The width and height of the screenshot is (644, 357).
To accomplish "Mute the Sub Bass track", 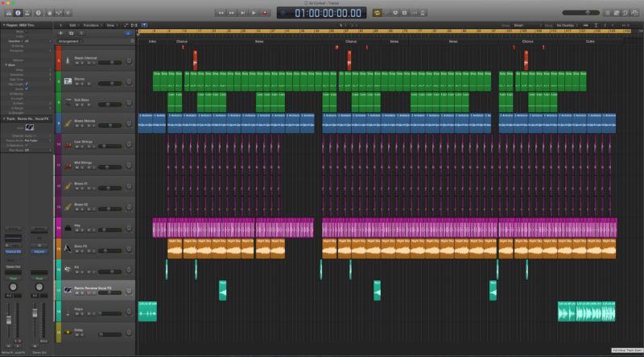I will click(x=76, y=105).
